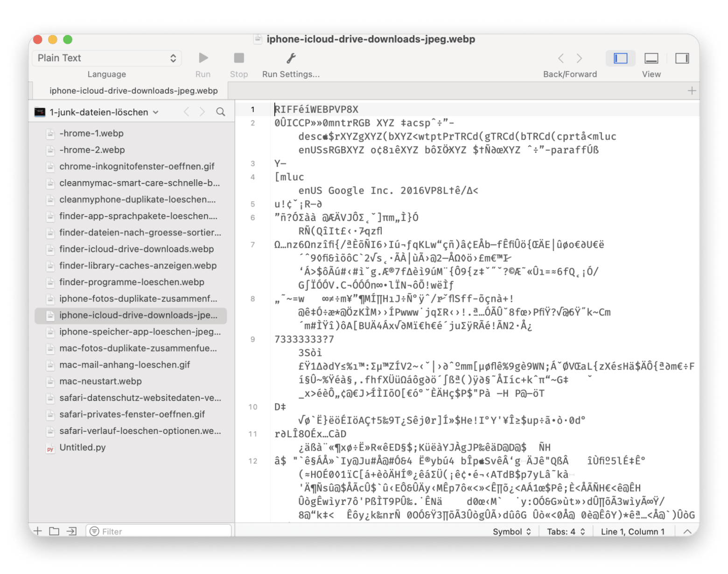Open chrome-inkognitofenster-oeffnen.gif

point(137,167)
